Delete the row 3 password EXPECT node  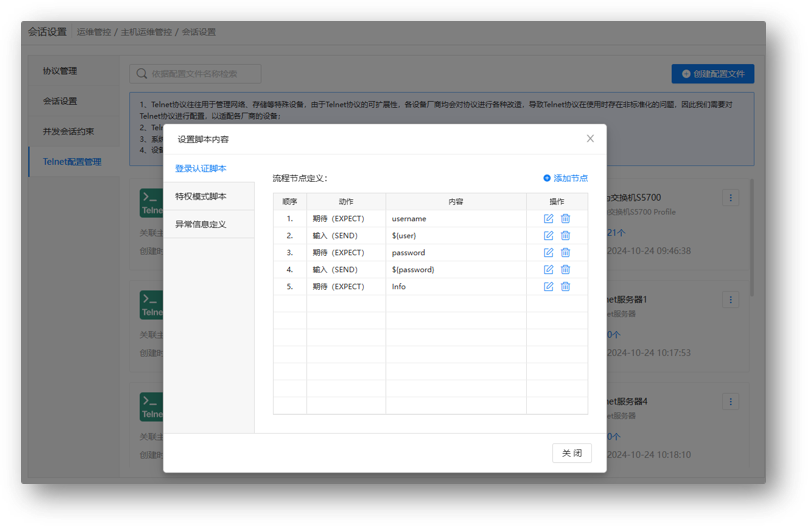coord(565,253)
